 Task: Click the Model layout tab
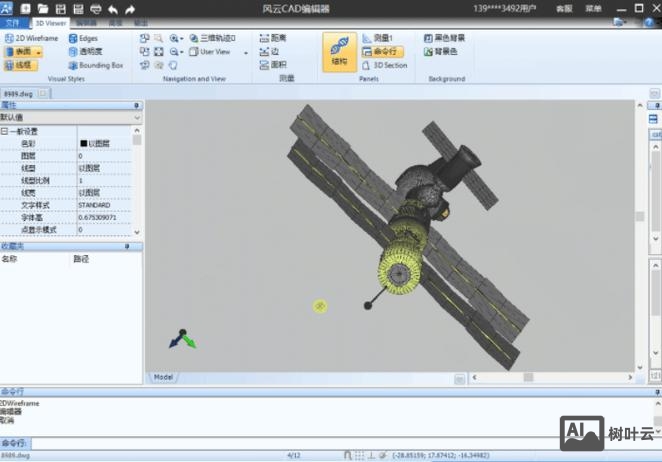pyautogui.click(x=161, y=377)
